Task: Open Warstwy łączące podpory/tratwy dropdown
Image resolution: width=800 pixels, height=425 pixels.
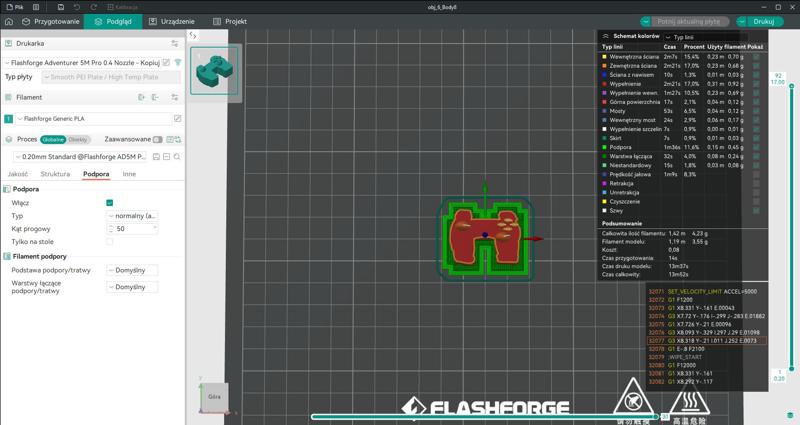Action: click(132, 287)
